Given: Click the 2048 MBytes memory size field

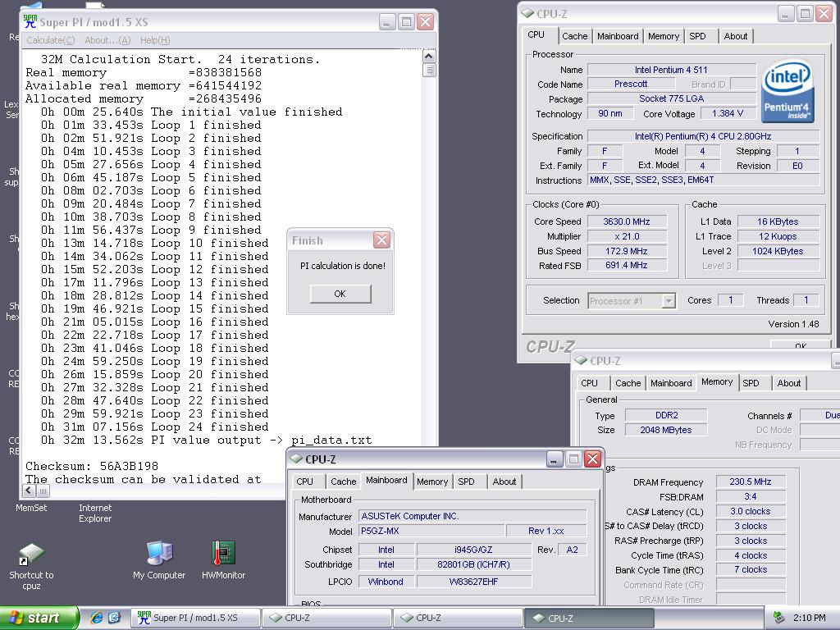Looking at the screenshot, I should (x=666, y=430).
